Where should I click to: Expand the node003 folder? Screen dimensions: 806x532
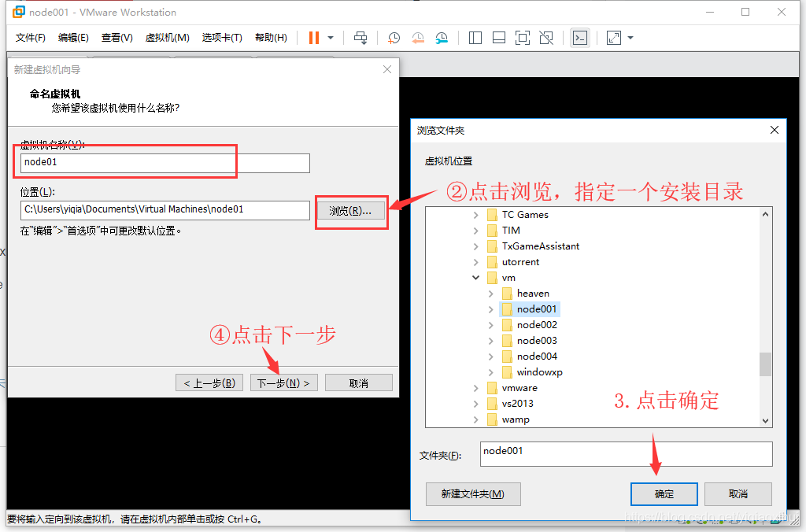click(490, 341)
